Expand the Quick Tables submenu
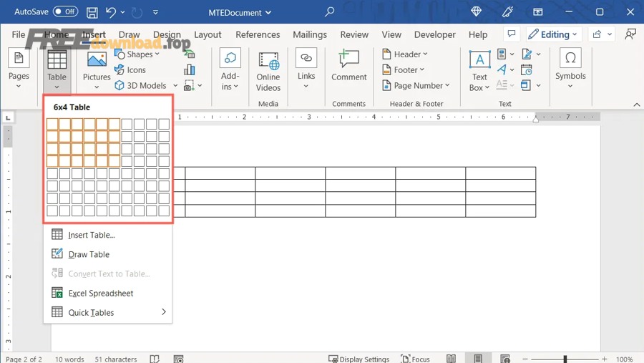Screen dimensions: 644x363 107,312
